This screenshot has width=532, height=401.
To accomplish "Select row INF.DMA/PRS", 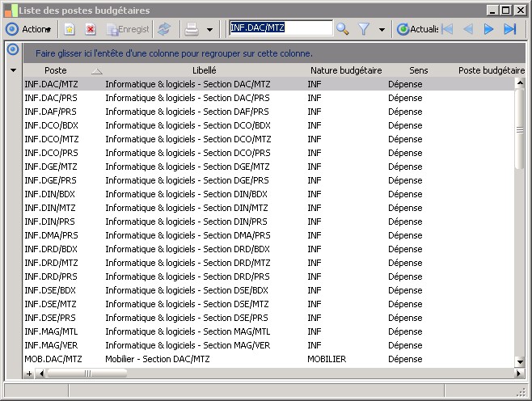I will tap(269, 235).
